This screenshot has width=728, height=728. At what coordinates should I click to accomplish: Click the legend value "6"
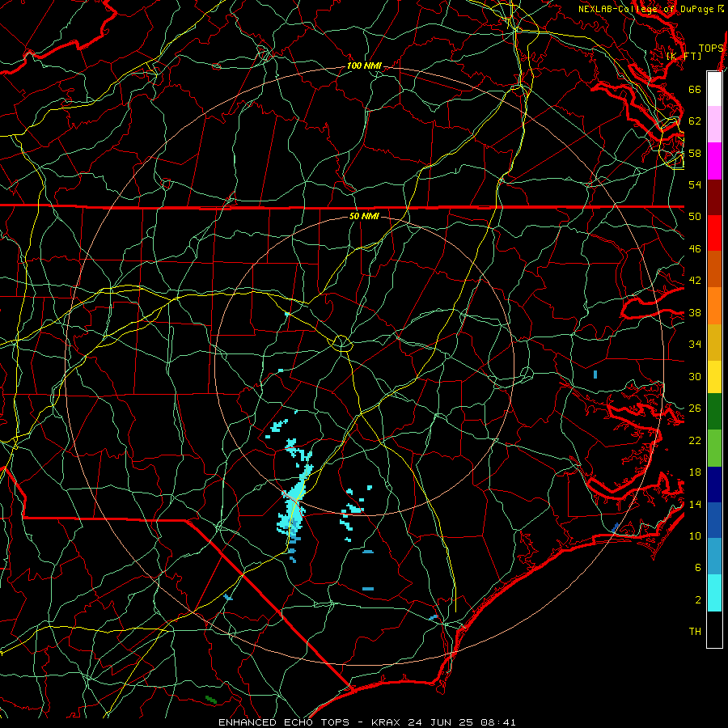[x=698, y=568]
